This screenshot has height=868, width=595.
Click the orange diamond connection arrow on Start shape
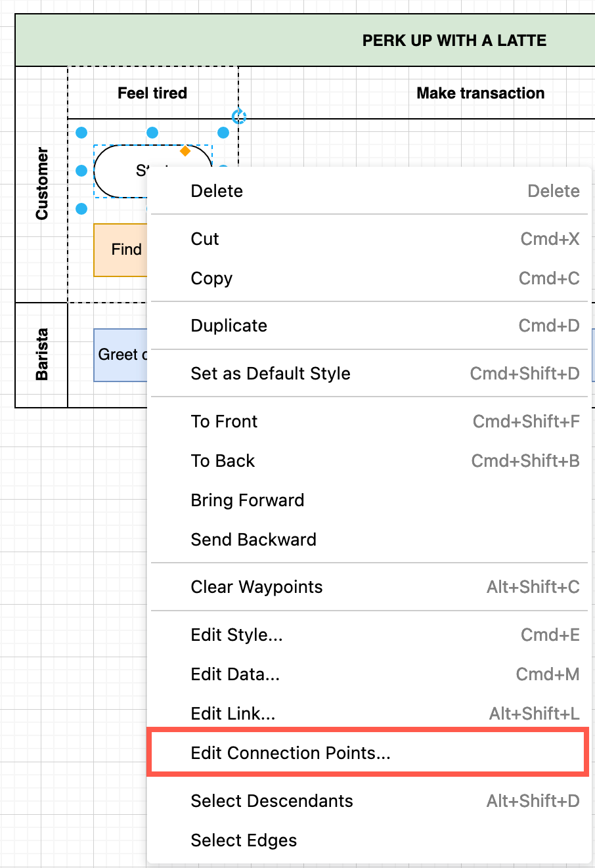coord(185,150)
